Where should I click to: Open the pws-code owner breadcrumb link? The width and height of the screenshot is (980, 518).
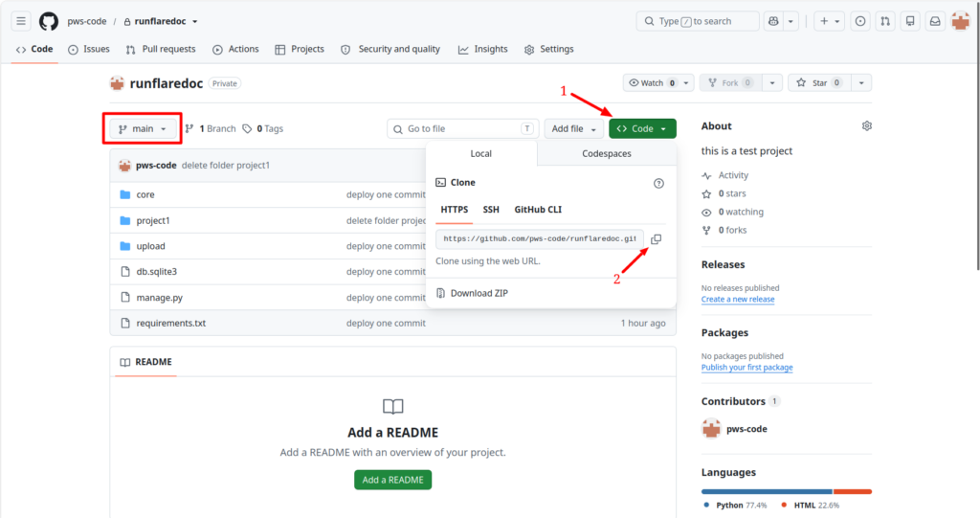87,21
